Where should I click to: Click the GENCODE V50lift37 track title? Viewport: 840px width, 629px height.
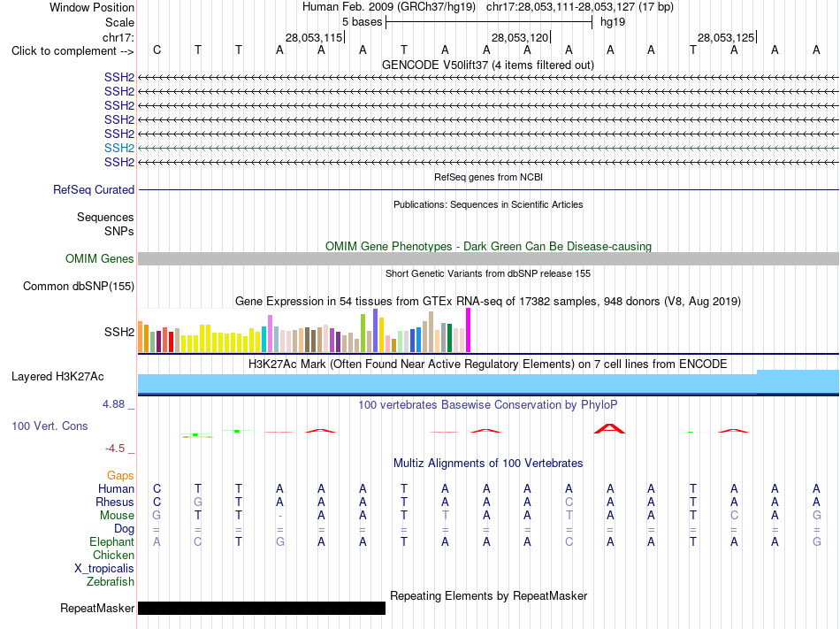coord(488,65)
